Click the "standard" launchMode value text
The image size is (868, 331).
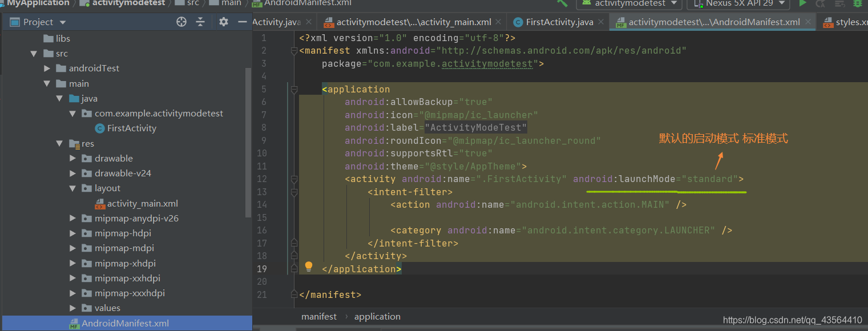tap(709, 179)
